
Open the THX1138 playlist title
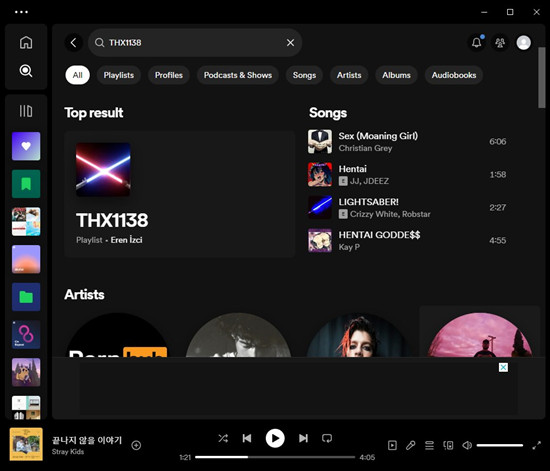(112, 220)
